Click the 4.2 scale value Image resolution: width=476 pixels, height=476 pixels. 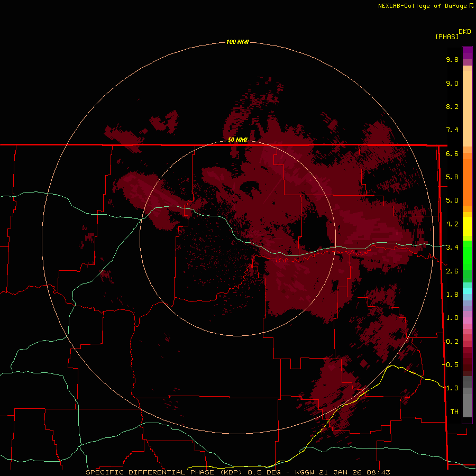(452, 224)
